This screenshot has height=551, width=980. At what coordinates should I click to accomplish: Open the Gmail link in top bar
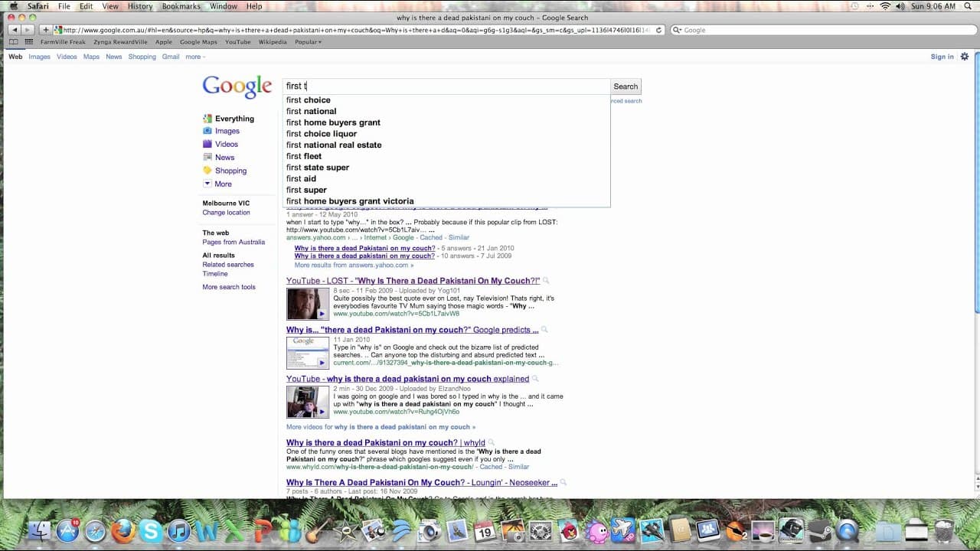171,57
